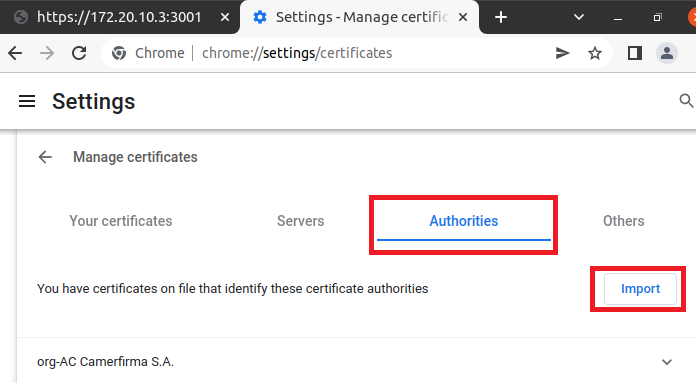This screenshot has width=696, height=383.
Task: Go back from Manage certificates page
Action: pyautogui.click(x=45, y=157)
